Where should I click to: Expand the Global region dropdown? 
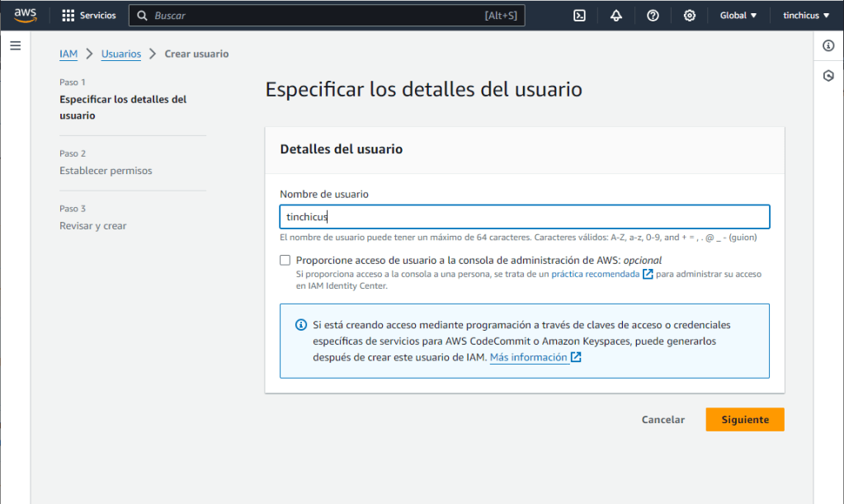738,16
